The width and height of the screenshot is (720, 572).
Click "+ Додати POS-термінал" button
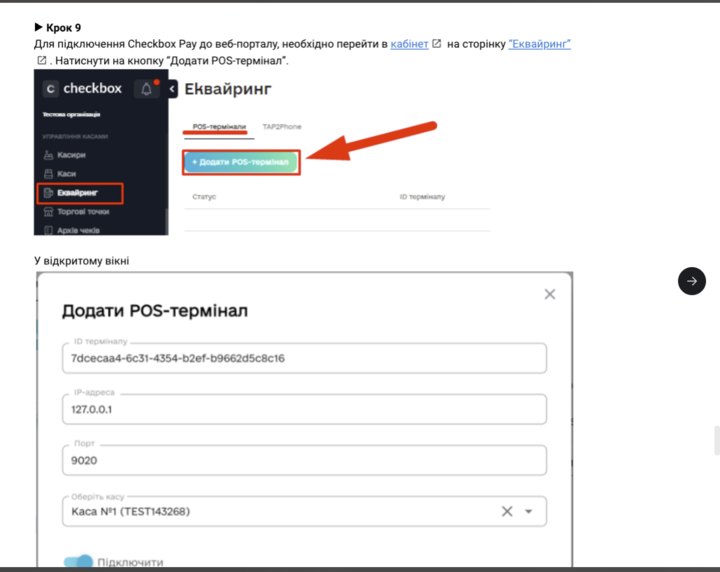[241, 162]
